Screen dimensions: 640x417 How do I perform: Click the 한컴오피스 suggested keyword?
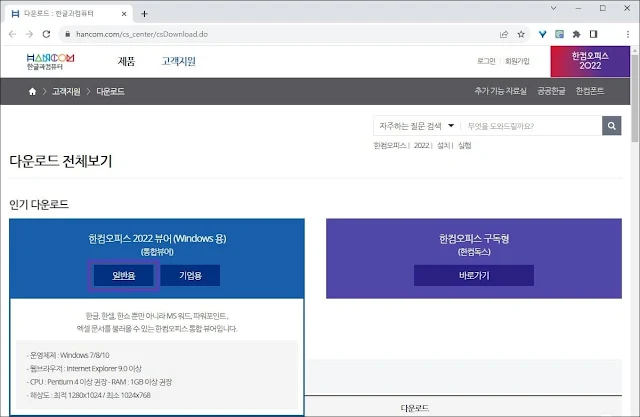click(390, 145)
